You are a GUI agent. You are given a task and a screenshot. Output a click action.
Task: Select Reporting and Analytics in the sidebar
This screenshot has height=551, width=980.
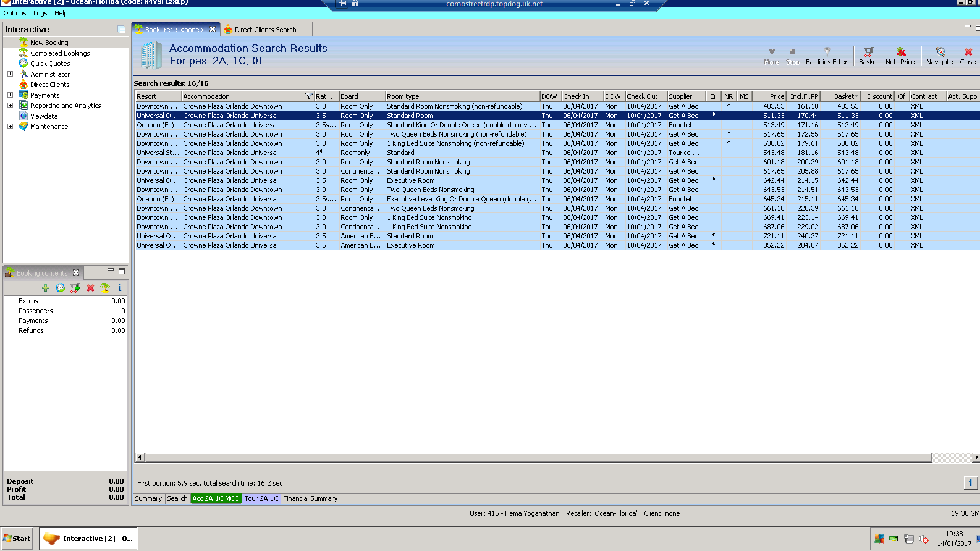coord(65,106)
